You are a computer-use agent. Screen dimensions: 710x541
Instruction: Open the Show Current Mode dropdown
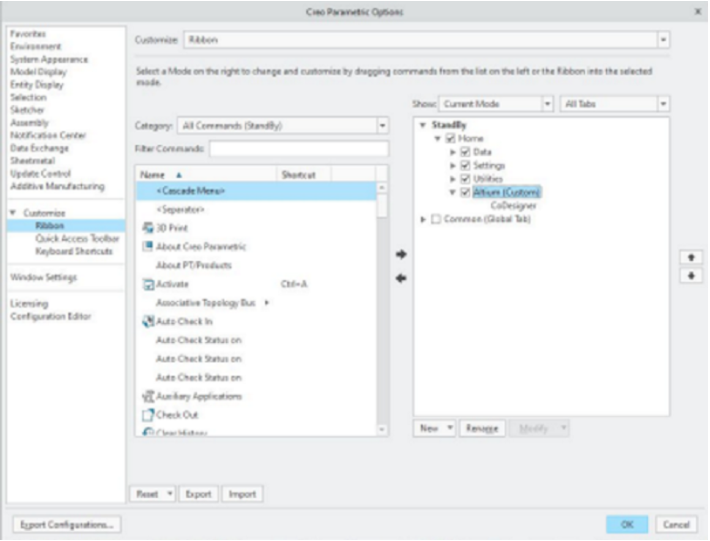pyautogui.click(x=547, y=104)
